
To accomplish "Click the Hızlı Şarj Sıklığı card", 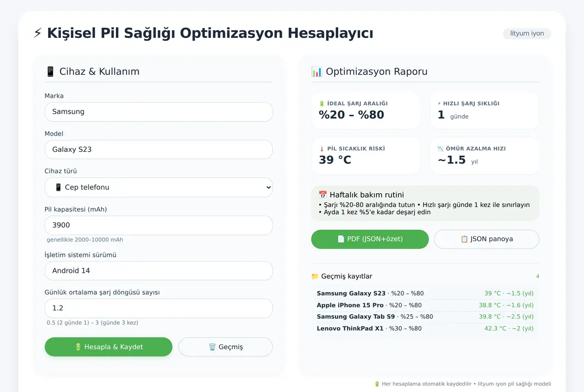I will pyautogui.click(x=485, y=110).
